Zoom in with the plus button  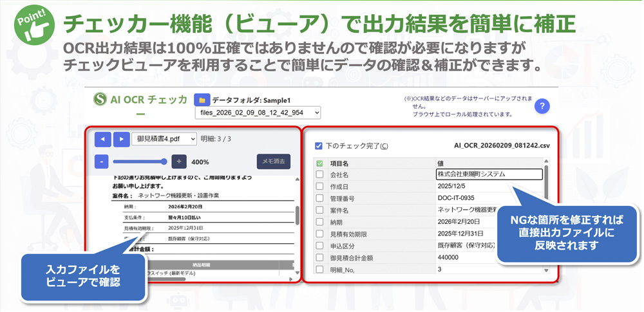point(179,161)
